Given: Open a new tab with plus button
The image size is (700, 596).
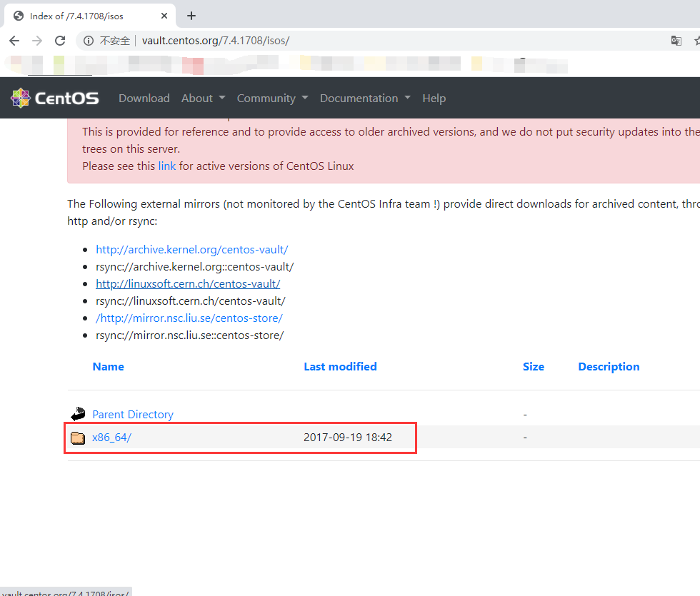Looking at the screenshot, I should click(191, 16).
